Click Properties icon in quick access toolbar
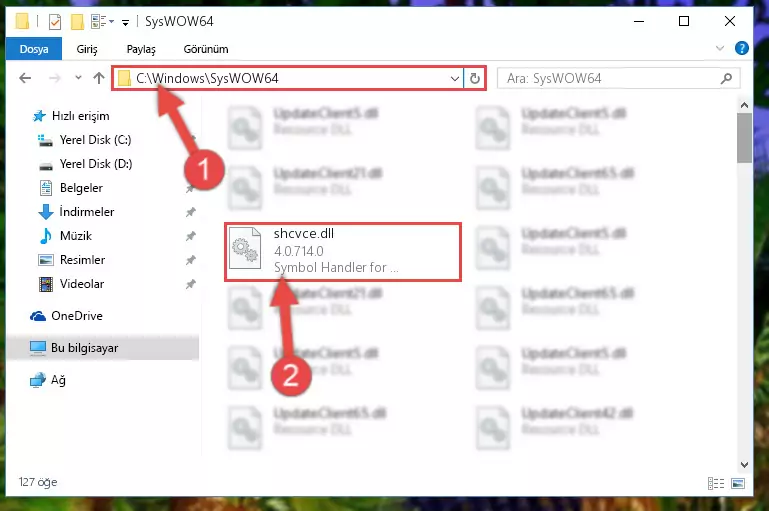The image size is (769, 511). point(55,22)
